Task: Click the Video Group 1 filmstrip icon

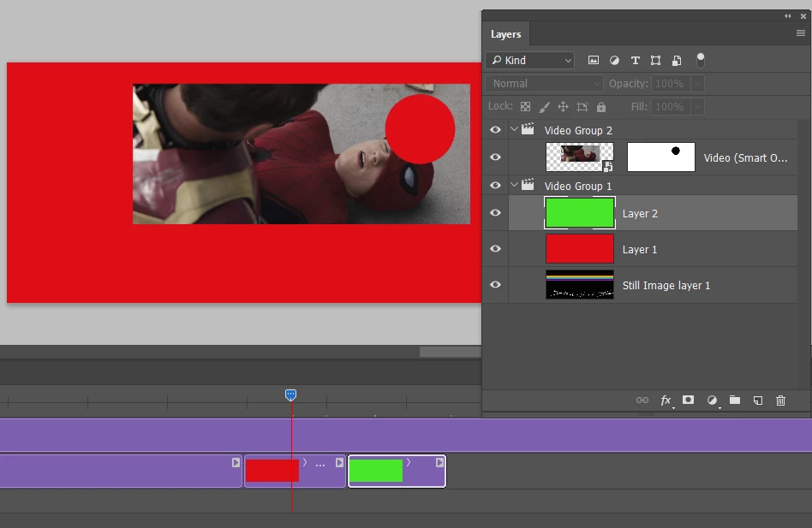Action: 528,185
